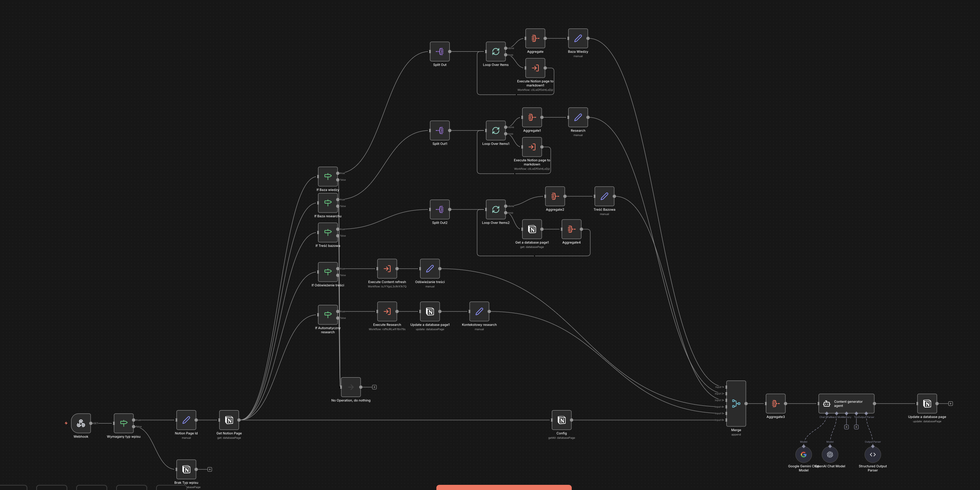Click the orange button at bottom

(x=504, y=487)
